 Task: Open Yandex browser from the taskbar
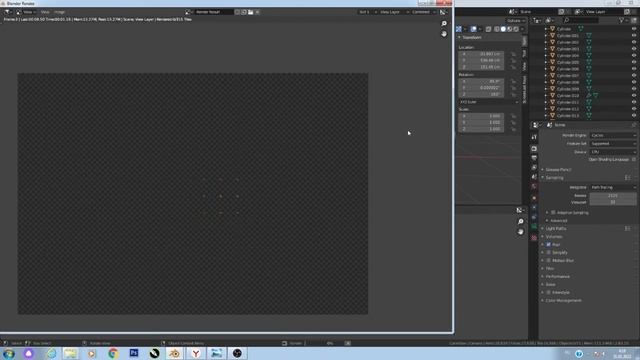point(196,353)
